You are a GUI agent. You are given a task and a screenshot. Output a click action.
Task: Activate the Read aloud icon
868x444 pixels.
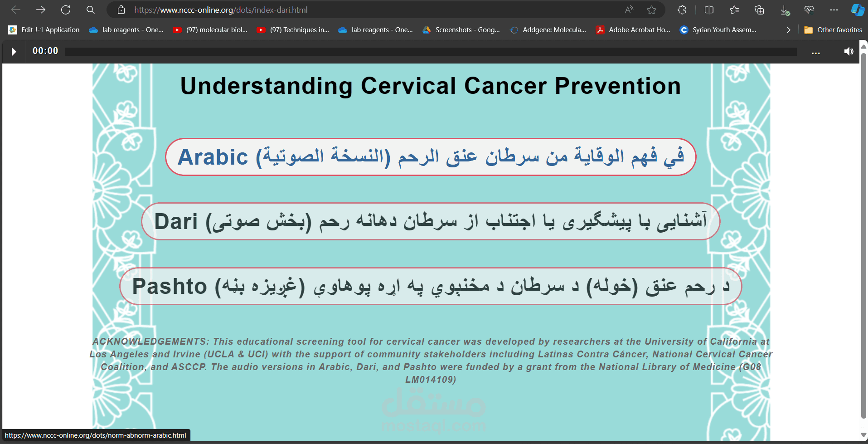tap(629, 10)
